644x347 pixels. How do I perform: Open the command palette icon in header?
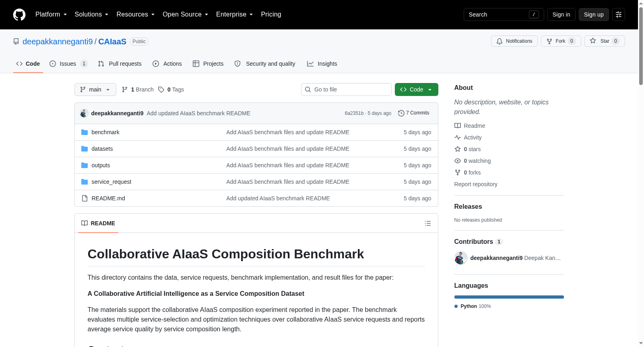[x=619, y=15]
